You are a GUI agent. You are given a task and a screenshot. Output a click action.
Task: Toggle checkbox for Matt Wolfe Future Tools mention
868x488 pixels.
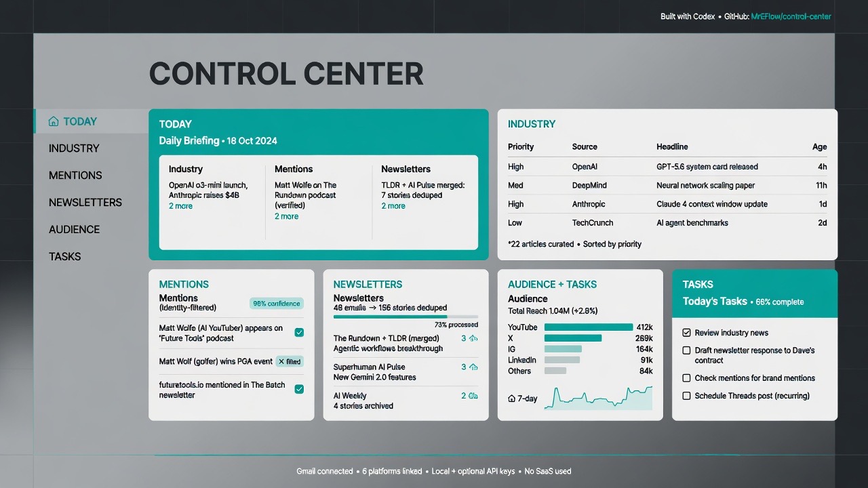tap(299, 333)
